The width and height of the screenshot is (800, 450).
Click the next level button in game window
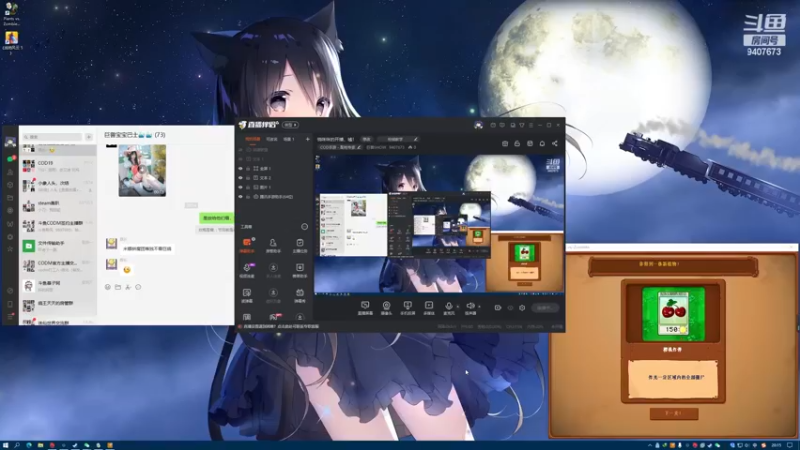[674, 413]
